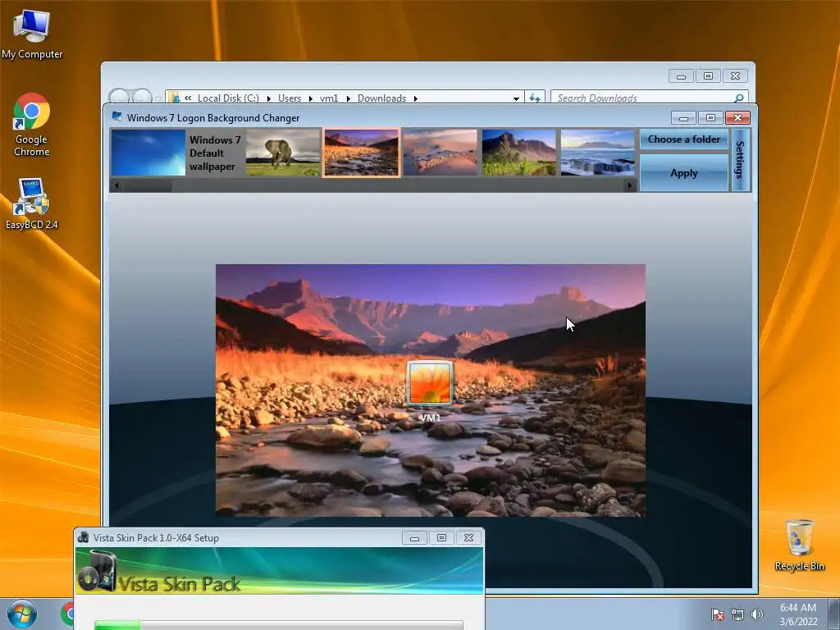Click the Action Center flag tray icon

tap(717, 614)
